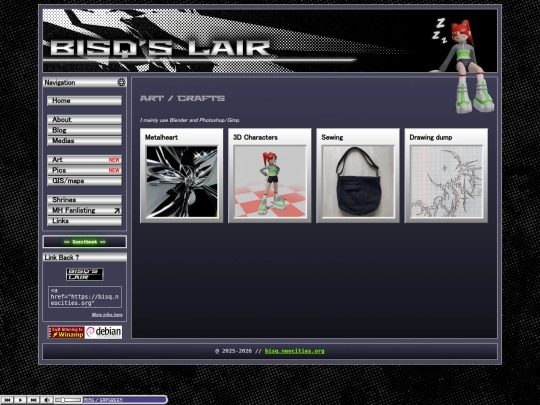Click the Debian badge
Image resolution: width=540 pixels, height=405 pixels.
point(104,332)
